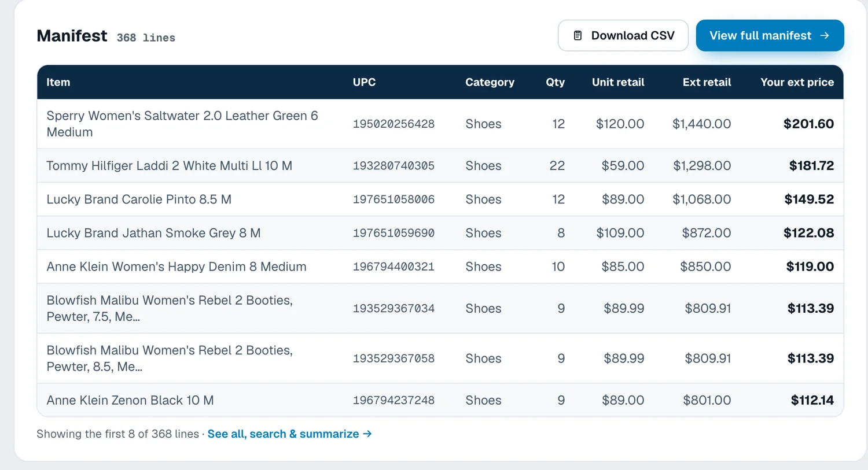Select the Item column header
This screenshot has width=868, height=470.
pyautogui.click(x=58, y=82)
